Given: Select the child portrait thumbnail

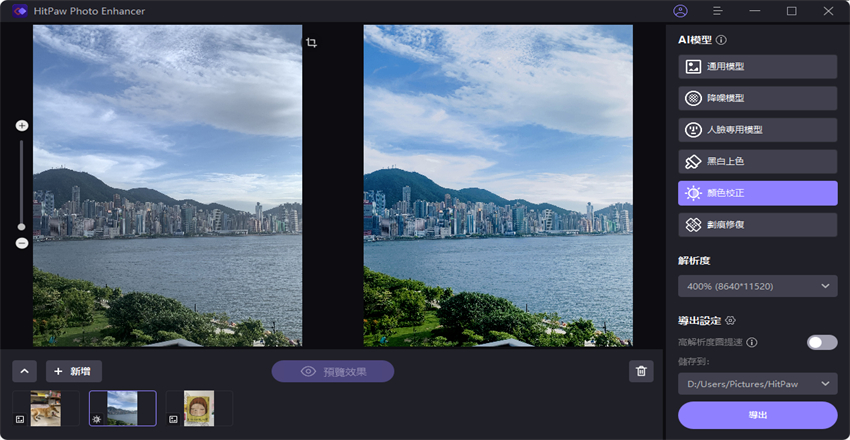Looking at the screenshot, I should pos(198,408).
